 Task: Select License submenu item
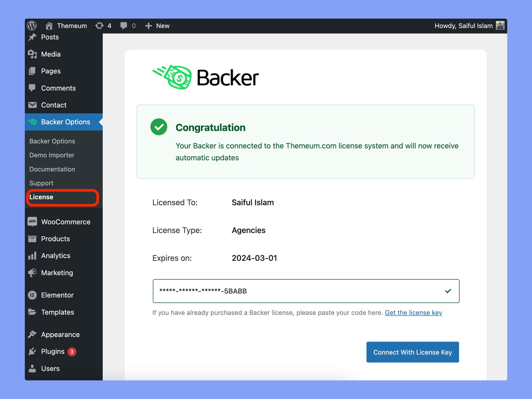click(41, 197)
